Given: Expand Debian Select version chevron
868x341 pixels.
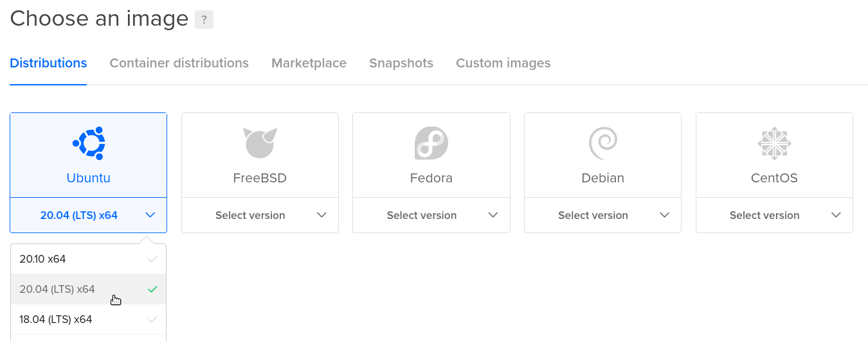Looking at the screenshot, I should (665, 215).
